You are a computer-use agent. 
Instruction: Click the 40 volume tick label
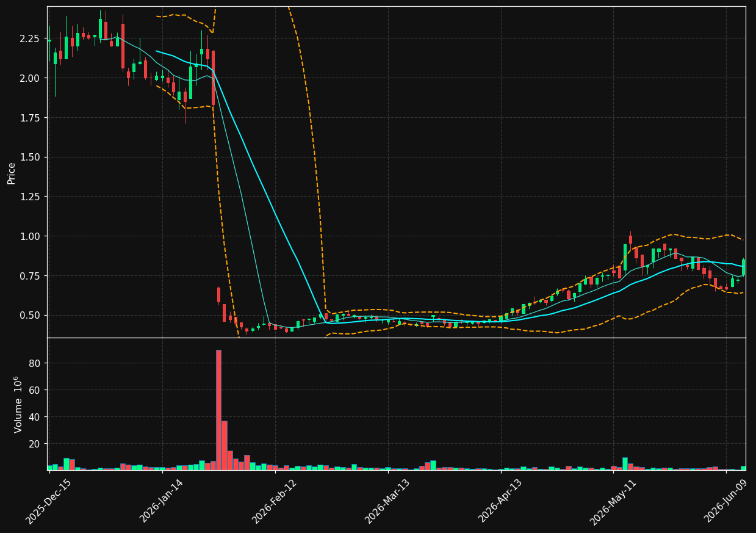[35, 417]
